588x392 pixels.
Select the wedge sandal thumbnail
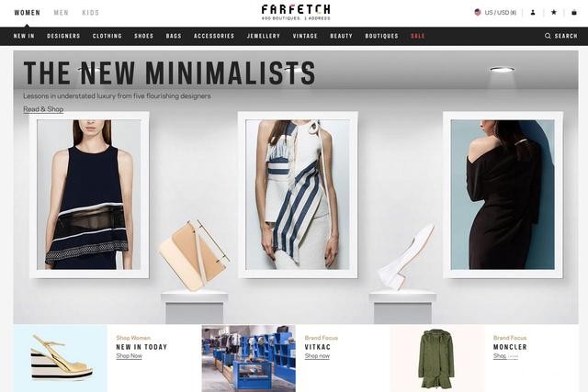(x=61, y=358)
